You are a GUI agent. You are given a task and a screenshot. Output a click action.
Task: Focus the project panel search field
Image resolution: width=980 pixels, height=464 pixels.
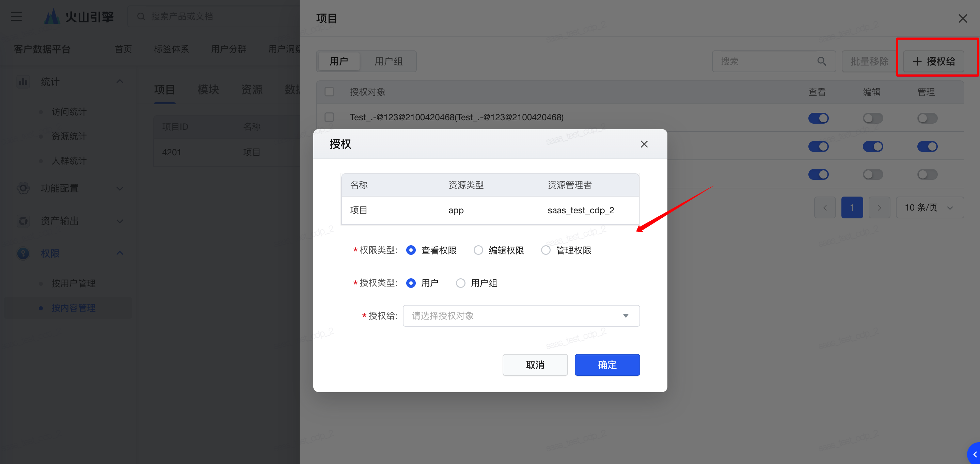773,61
